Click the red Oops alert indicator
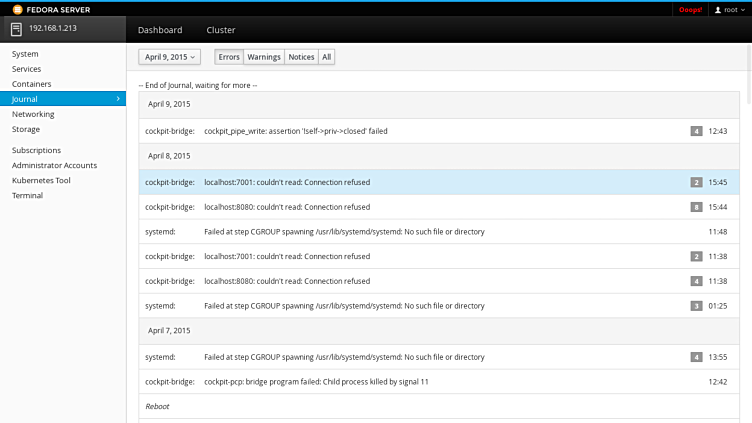This screenshot has width=752, height=423. click(x=691, y=9)
